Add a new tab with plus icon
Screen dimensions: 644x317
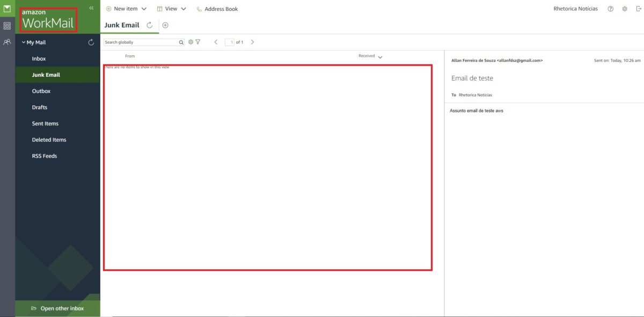(165, 25)
